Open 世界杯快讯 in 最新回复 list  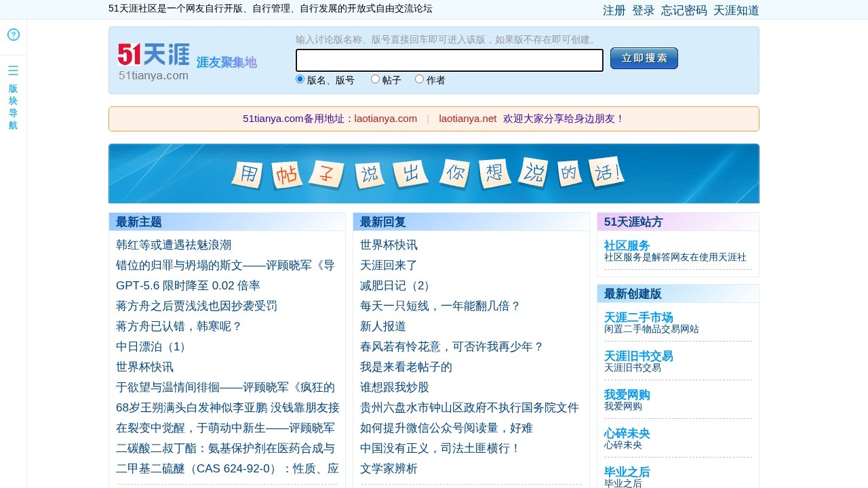[389, 245]
